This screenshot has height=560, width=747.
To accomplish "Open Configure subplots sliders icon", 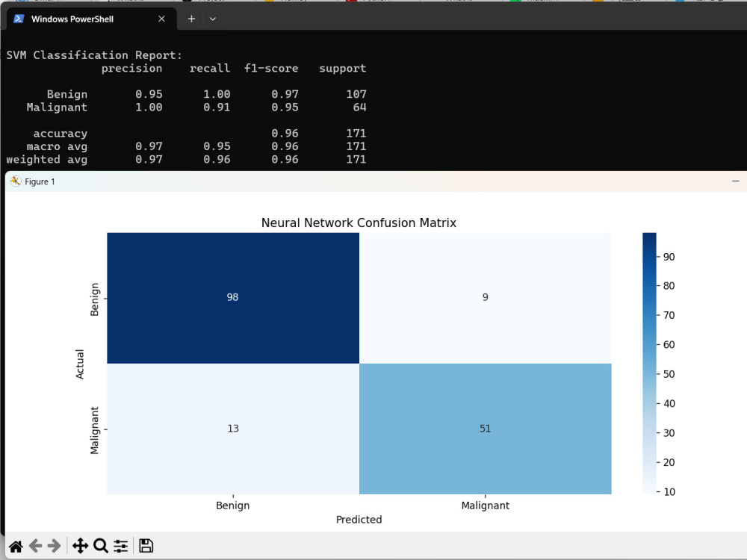I will point(120,546).
